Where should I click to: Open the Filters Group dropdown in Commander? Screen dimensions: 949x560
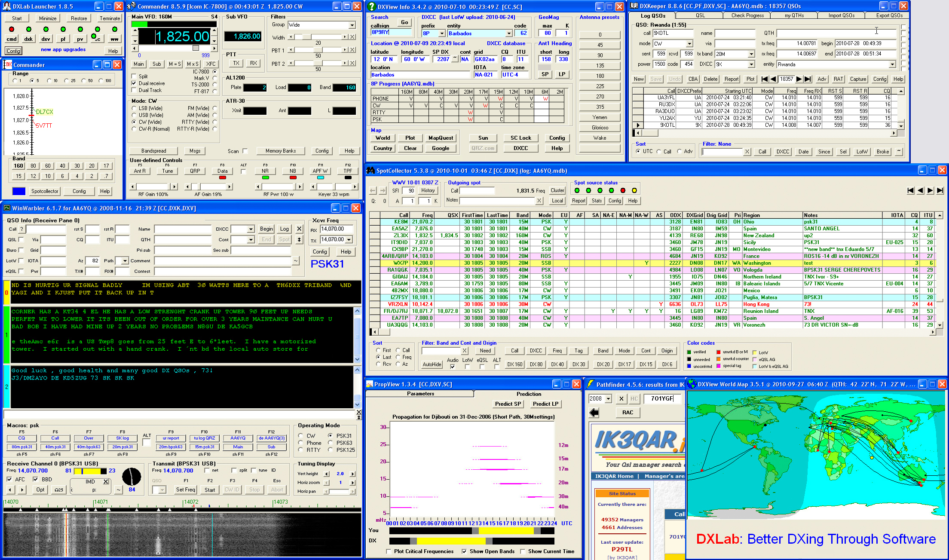352,25
